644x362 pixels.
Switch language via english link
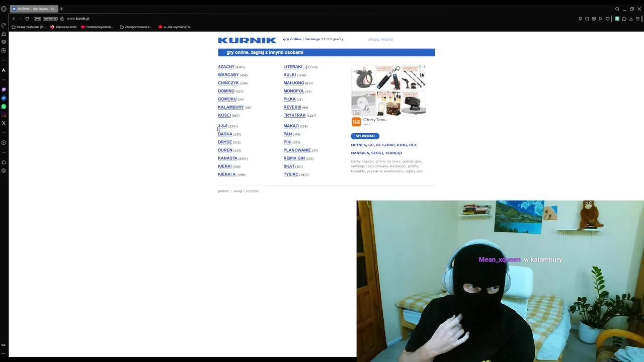387,39
